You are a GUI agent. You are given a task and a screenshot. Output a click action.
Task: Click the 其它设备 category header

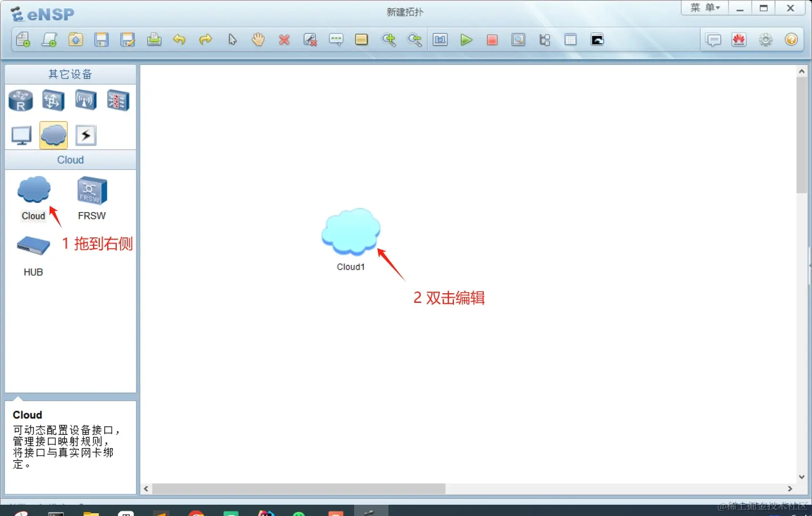[70, 74]
